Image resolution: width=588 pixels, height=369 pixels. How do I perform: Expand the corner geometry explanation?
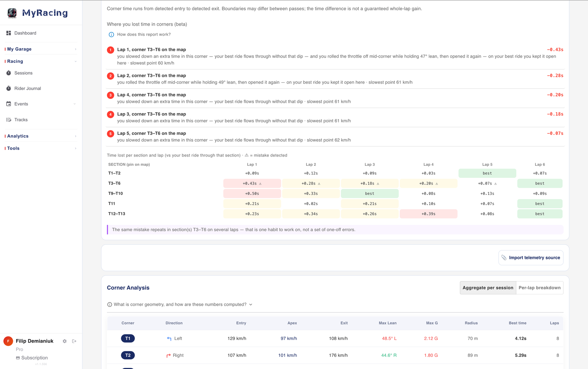coord(180,304)
